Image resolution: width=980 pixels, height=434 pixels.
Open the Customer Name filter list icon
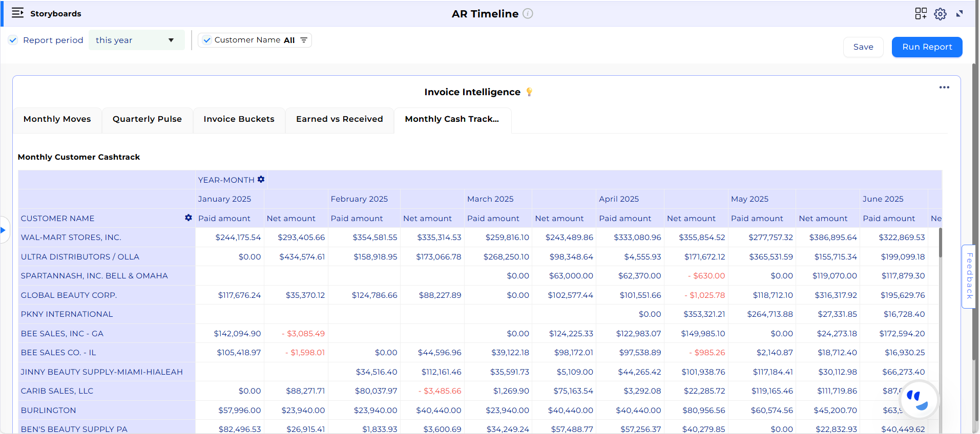click(304, 40)
